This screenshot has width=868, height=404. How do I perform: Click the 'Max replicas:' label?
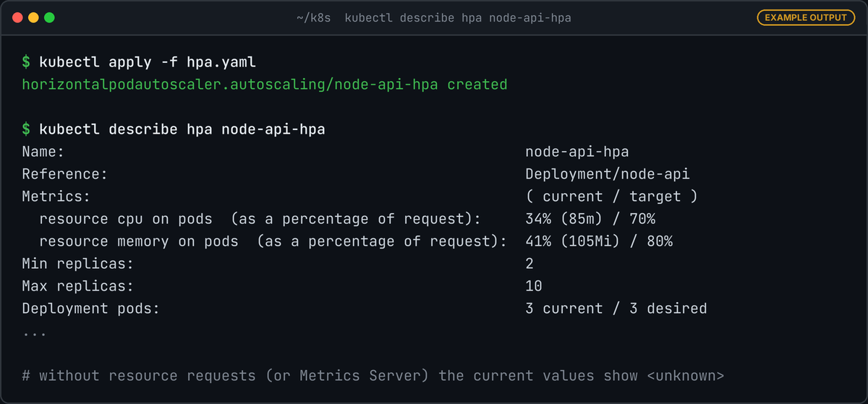point(78,286)
